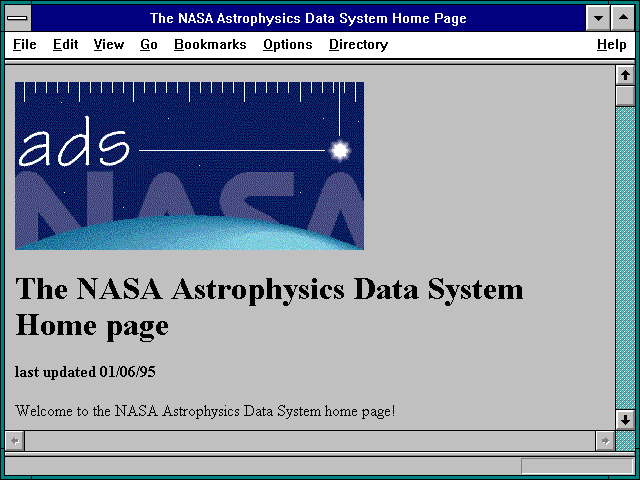Click the vertical scrollbar up arrow
The height and width of the screenshot is (480, 640).
point(625,75)
